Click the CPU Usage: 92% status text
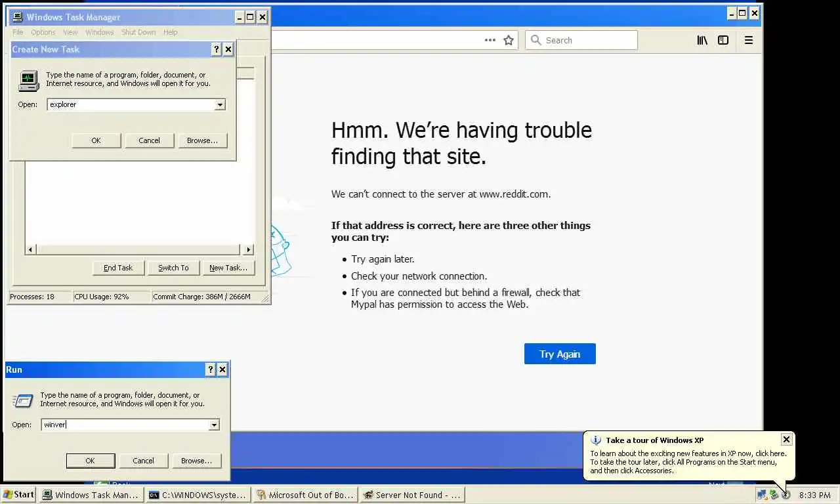 tap(102, 297)
